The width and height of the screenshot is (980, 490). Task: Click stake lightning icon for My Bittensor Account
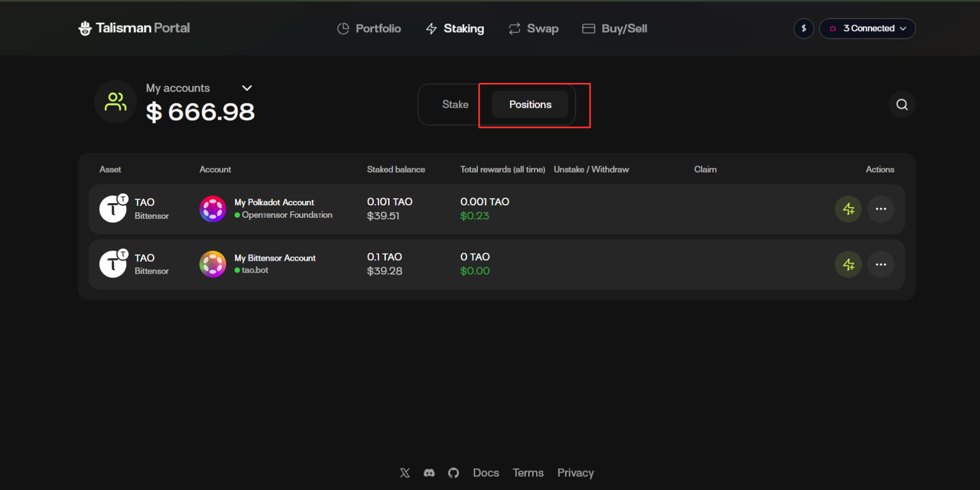[848, 265]
